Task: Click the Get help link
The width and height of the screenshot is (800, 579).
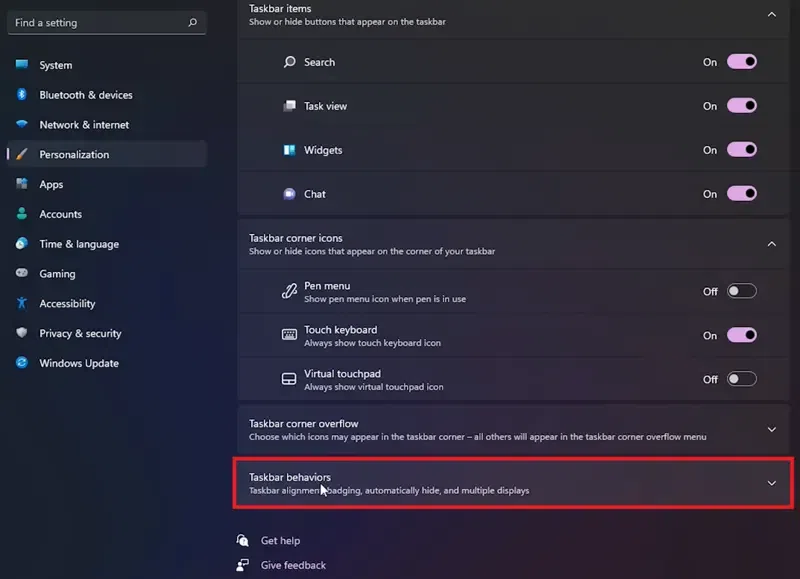Action: click(280, 540)
